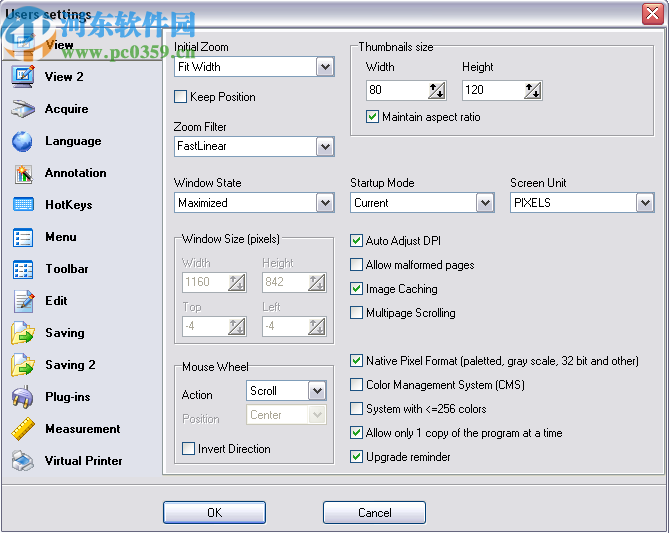The width and height of the screenshot is (669, 533).
Task: Expand the Startup Mode dropdown
Action: pyautogui.click(x=485, y=203)
